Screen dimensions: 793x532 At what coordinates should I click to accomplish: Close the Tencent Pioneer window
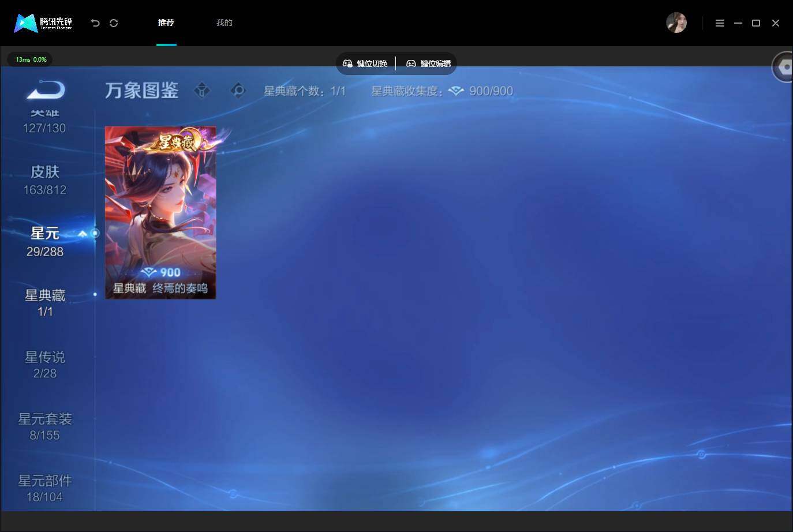pyautogui.click(x=776, y=23)
